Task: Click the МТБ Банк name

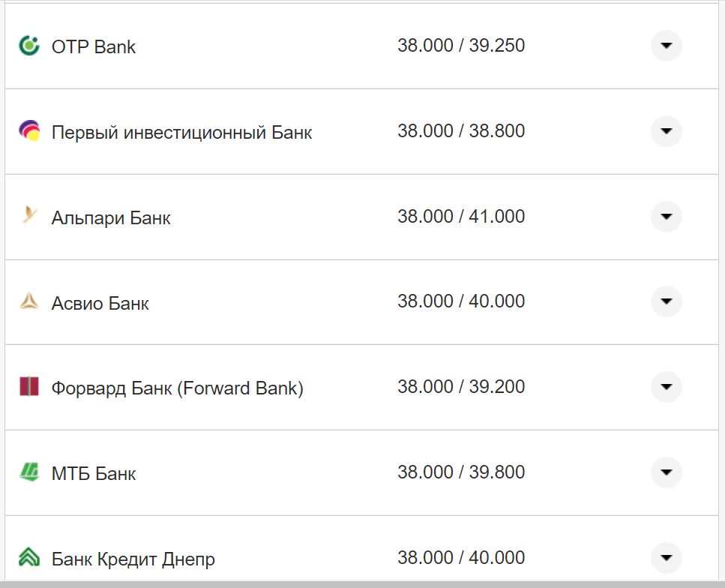Action: click(94, 474)
